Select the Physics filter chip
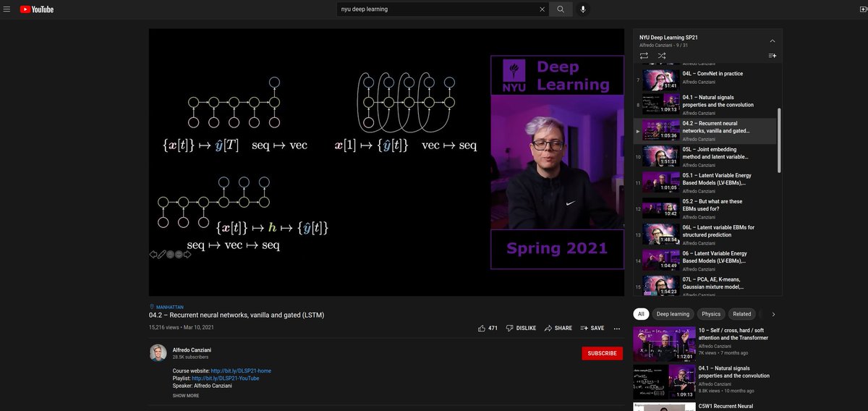The image size is (868, 411). pos(711,314)
